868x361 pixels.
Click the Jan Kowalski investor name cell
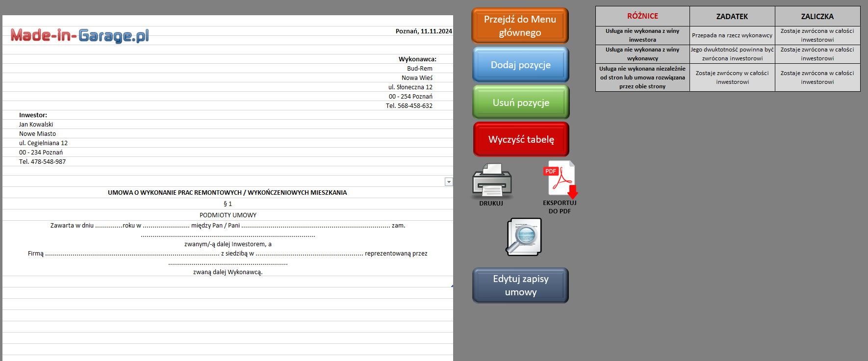[x=36, y=125]
